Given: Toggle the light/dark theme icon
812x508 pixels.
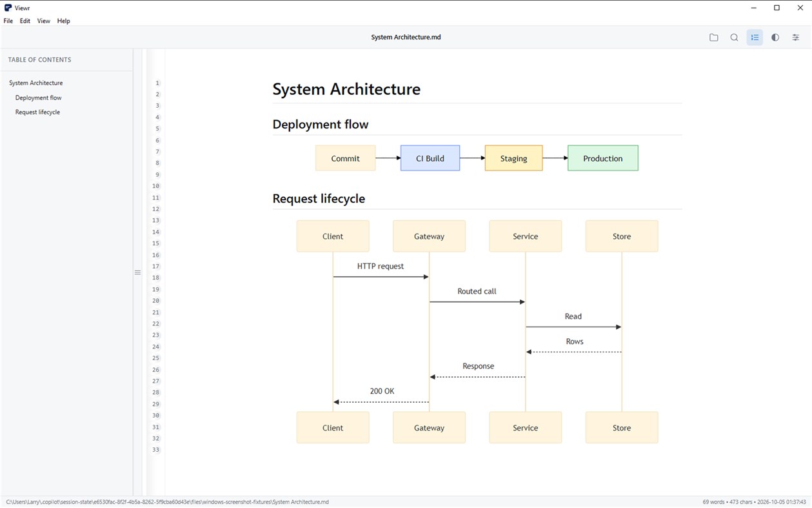Looking at the screenshot, I should click(775, 37).
